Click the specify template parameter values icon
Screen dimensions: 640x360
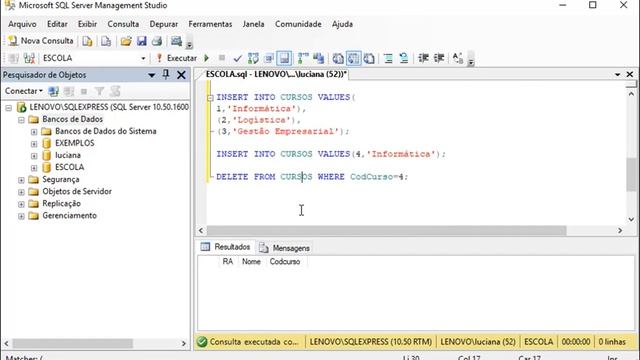click(458, 58)
